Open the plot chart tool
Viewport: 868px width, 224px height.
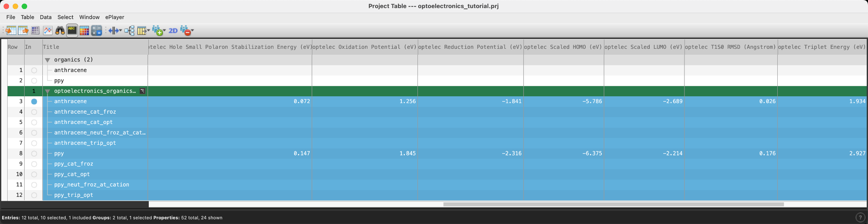click(47, 30)
